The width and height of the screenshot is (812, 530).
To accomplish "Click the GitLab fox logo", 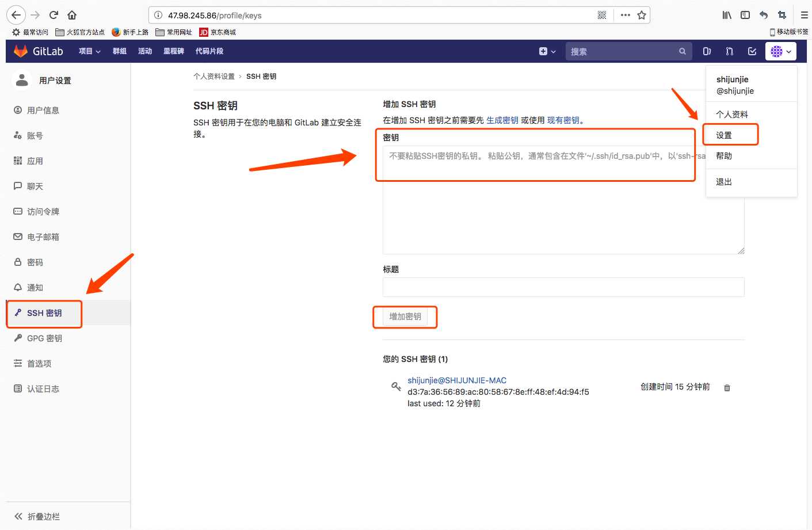I will tap(21, 51).
